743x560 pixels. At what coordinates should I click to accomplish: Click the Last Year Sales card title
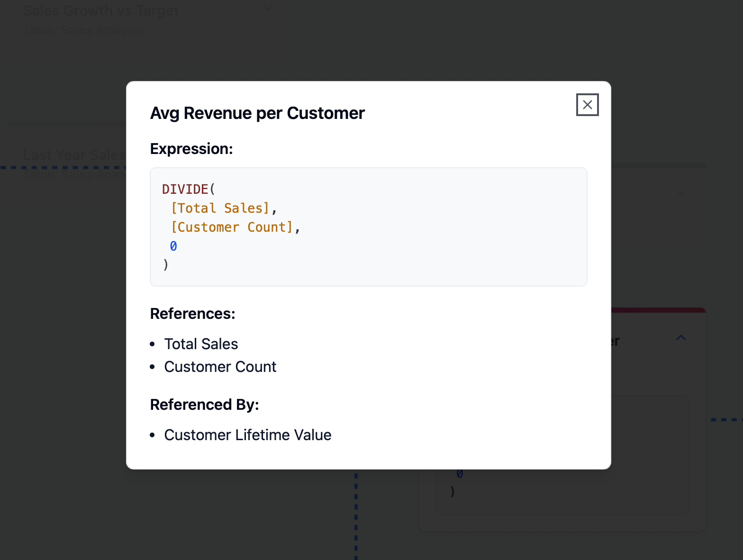(74, 155)
